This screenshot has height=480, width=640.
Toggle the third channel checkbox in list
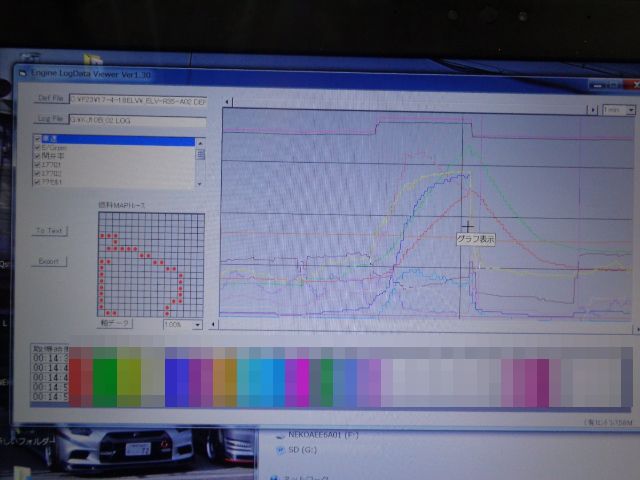pyautogui.click(x=37, y=157)
